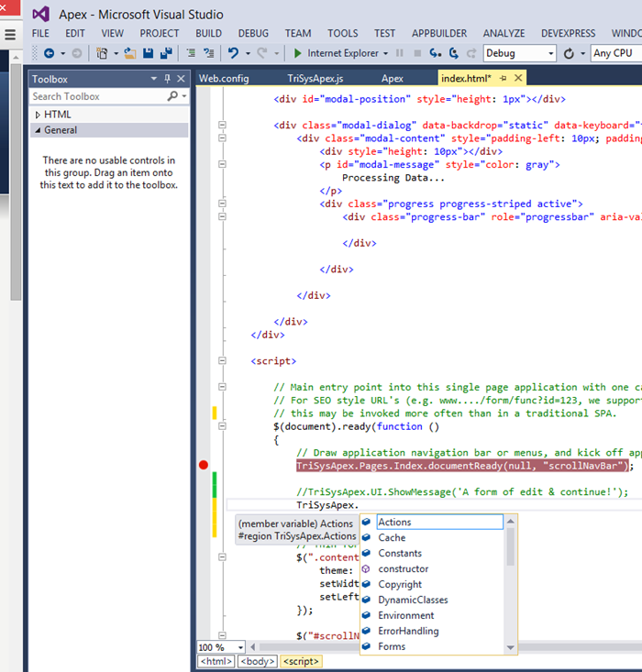Click the Redo arrow icon
The image size is (642, 672).
262,53
